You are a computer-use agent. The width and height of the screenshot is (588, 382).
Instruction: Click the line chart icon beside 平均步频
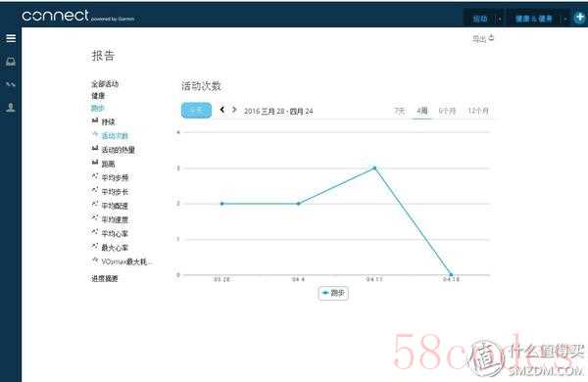[x=95, y=176]
